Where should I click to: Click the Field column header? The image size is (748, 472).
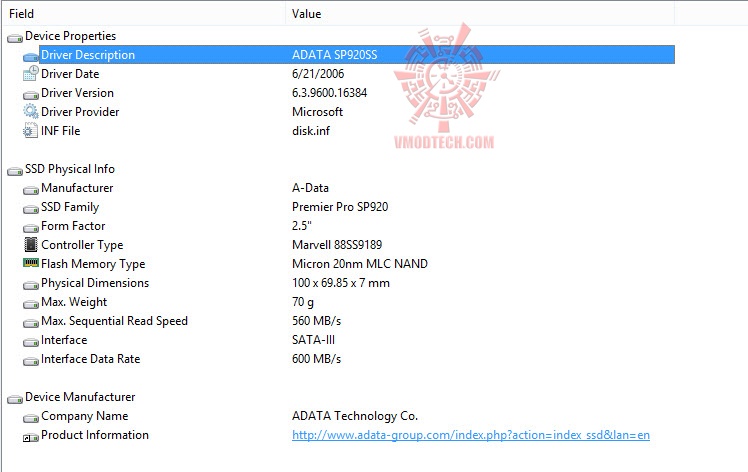point(21,14)
